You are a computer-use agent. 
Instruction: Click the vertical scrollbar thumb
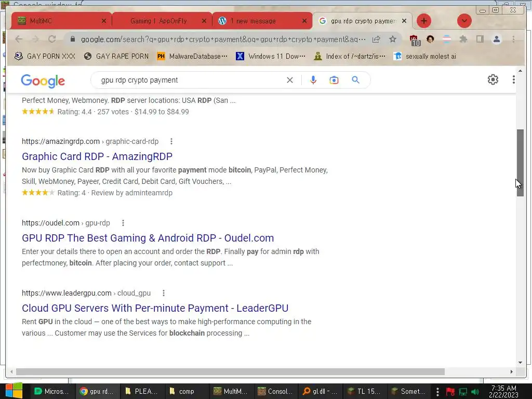coord(520,163)
